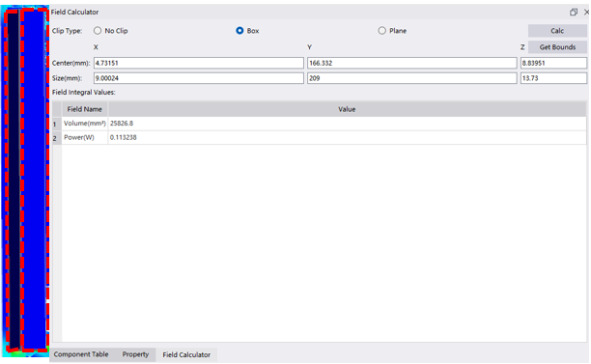The width and height of the screenshot is (591, 364).
Task: Float the Field Calculator panel
Action: tap(574, 12)
